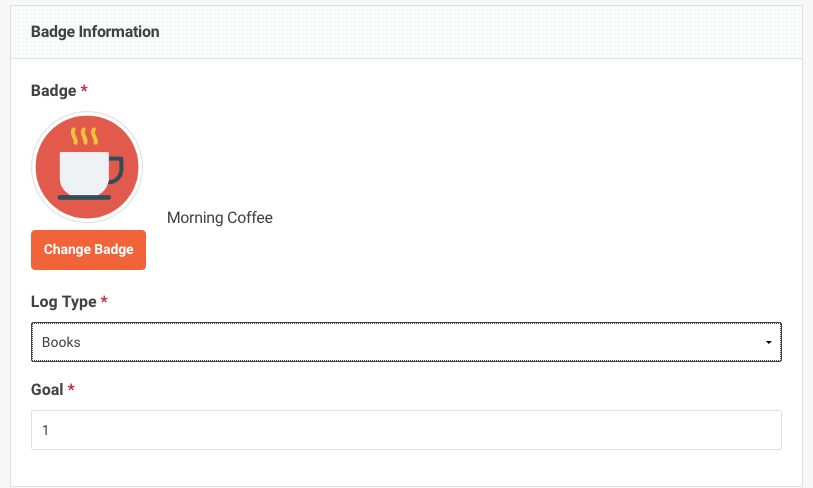Click the value 1 in Goal field

tap(46, 430)
